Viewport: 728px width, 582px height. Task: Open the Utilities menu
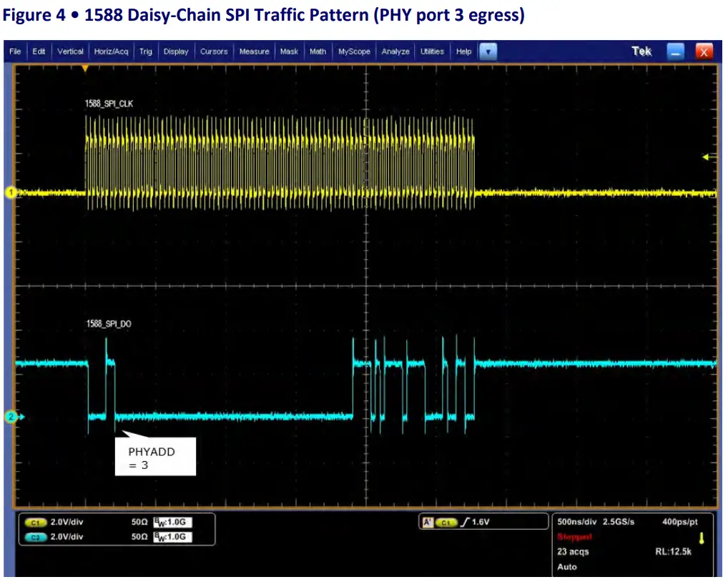tap(432, 51)
